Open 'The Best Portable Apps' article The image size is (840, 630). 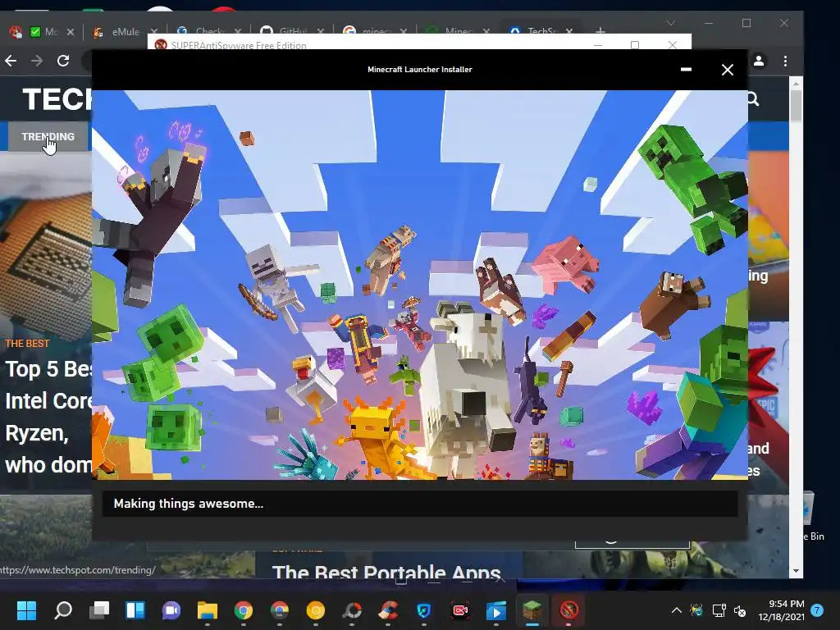(x=386, y=572)
